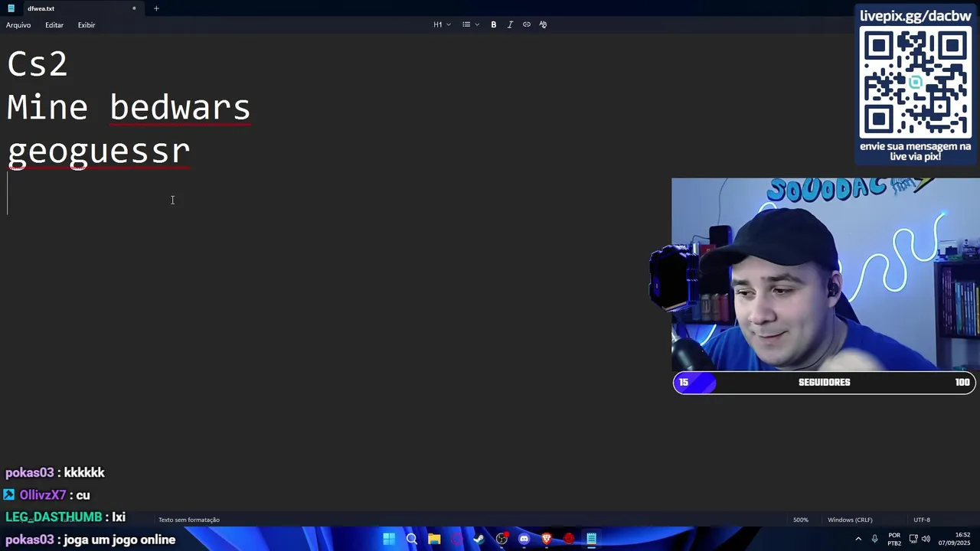Click the word 'geoguessr' in the document
Screen dimensions: 980x551
click(x=99, y=152)
